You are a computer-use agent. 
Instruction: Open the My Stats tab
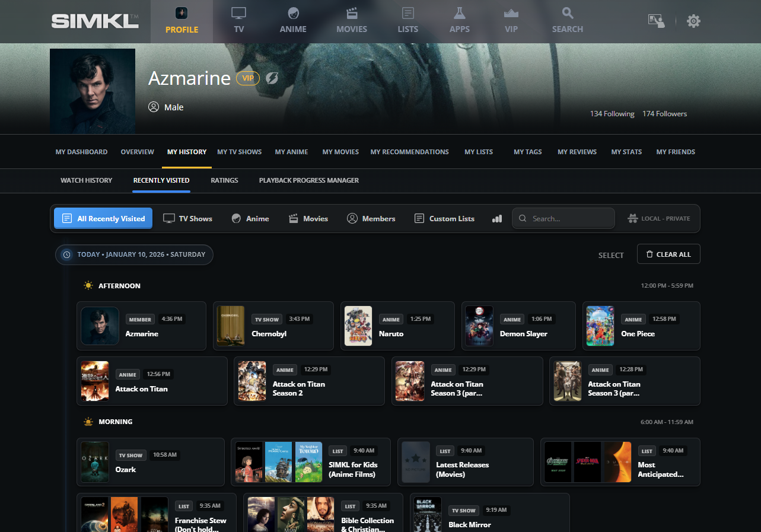click(626, 152)
